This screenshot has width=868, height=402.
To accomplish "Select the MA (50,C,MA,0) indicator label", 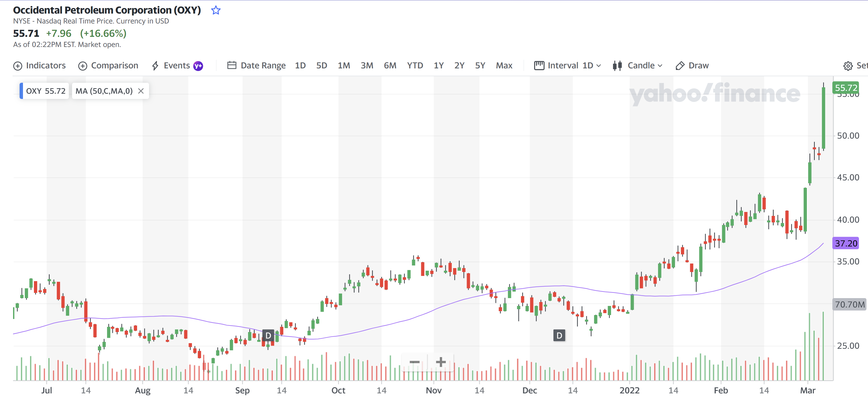I will click(104, 91).
